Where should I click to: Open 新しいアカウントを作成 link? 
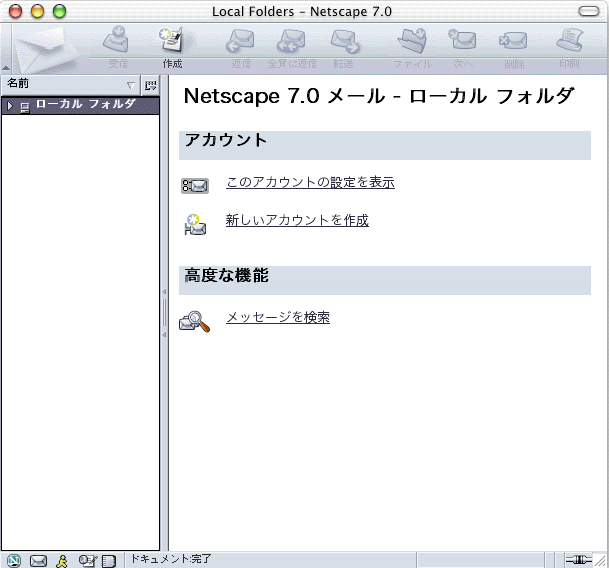pyautogui.click(x=297, y=220)
